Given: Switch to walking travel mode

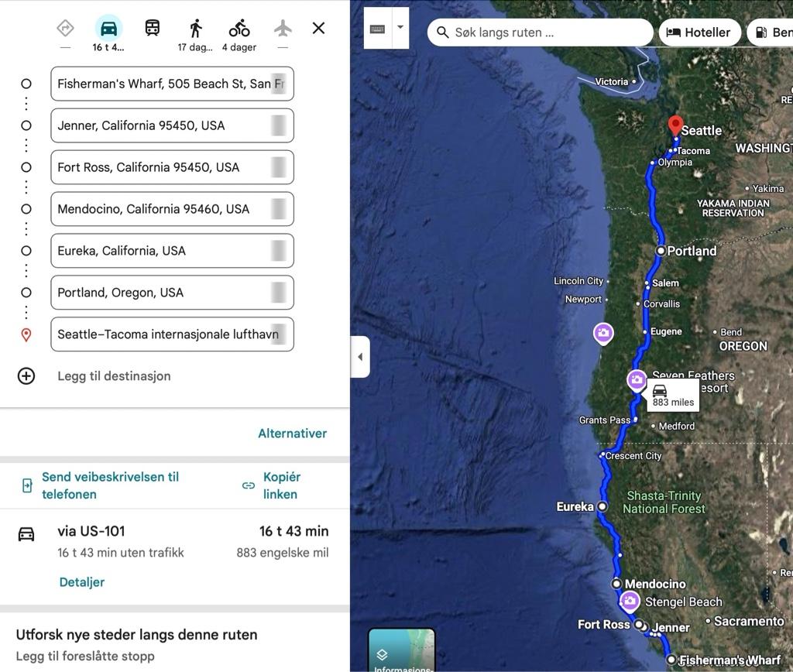Looking at the screenshot, I should point(196,29).
